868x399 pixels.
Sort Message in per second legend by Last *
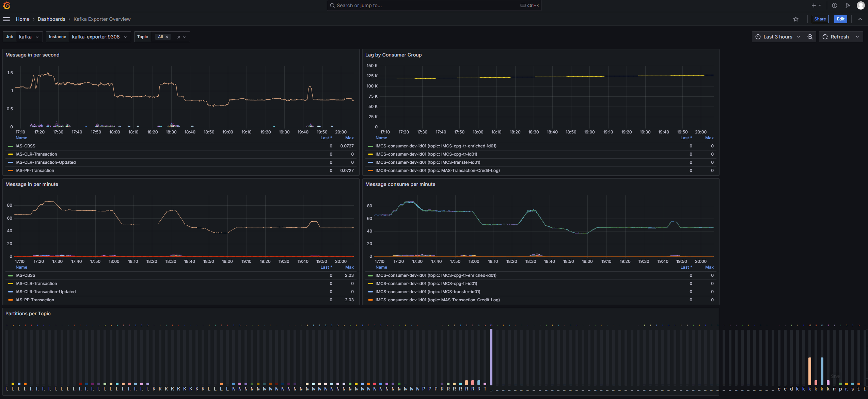pyautogui.click(x=326, y=138)
